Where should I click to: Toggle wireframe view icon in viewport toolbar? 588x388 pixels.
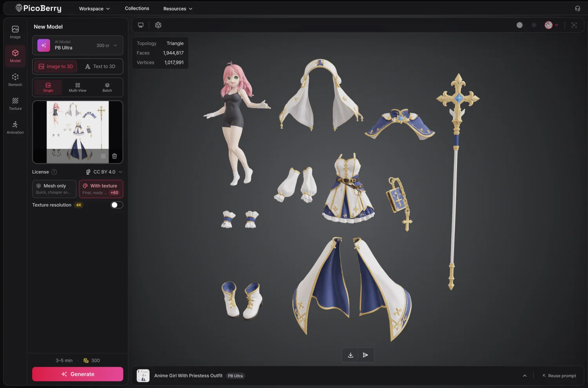[158, 25]
